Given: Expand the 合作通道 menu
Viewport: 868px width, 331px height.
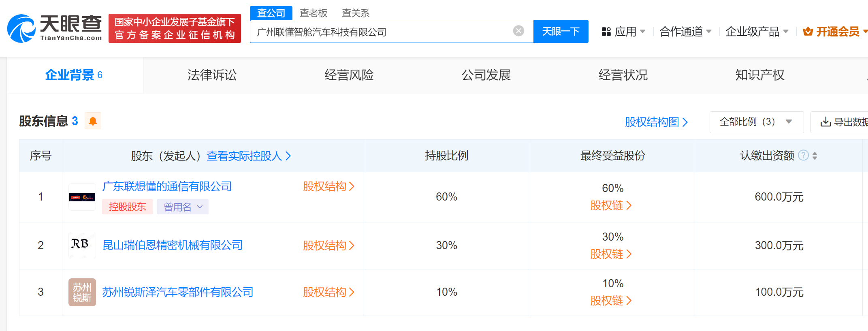Looking at the screenshot, I should (x=685, y=32).
